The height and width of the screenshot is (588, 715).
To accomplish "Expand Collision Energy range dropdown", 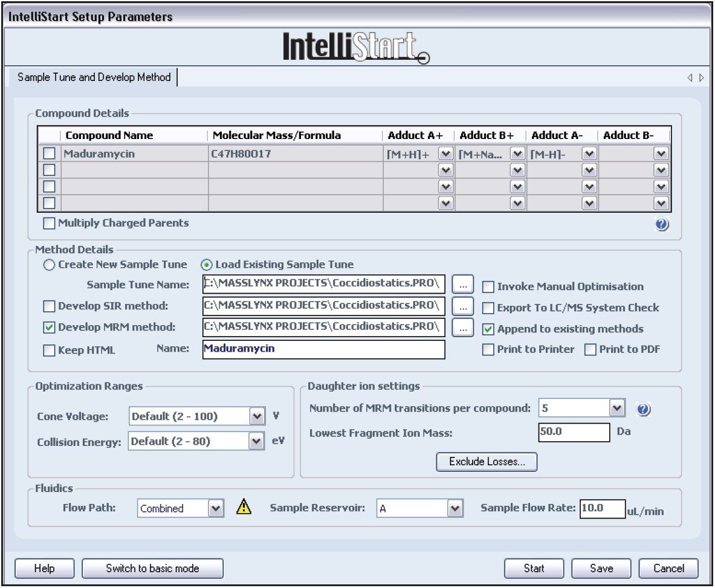I will [256, 441].
